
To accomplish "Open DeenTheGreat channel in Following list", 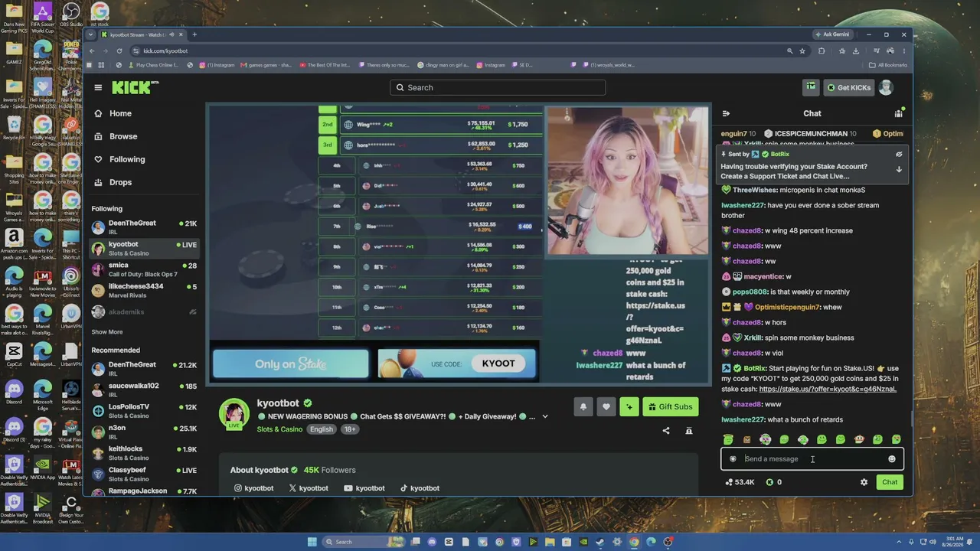I will [144, 227].
